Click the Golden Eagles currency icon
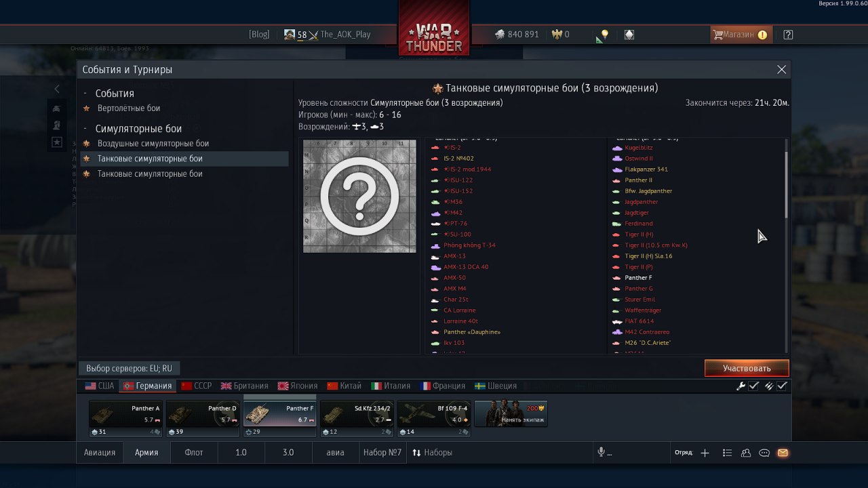The image size is (868, 488). [557, 35]
